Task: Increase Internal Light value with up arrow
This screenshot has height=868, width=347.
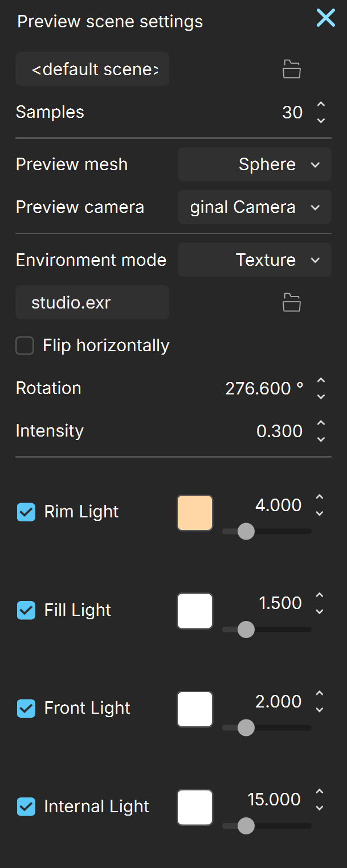Action: (320, 792)
